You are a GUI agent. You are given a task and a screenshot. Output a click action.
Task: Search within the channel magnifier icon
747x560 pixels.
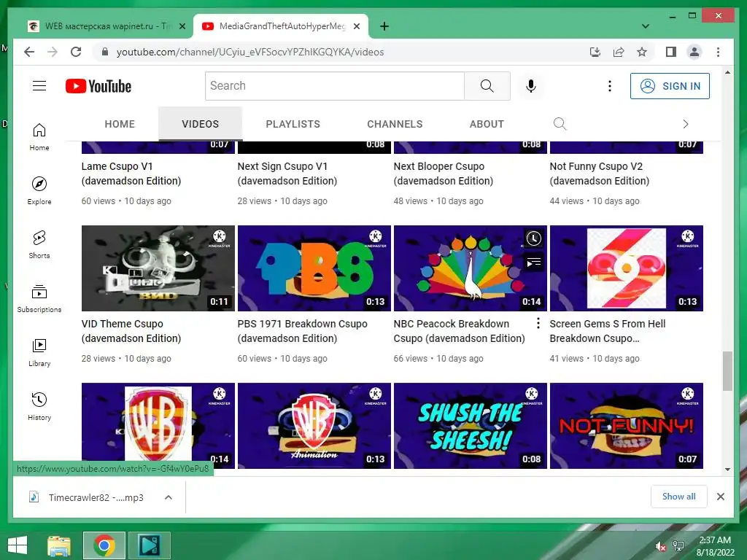point(560,124)
